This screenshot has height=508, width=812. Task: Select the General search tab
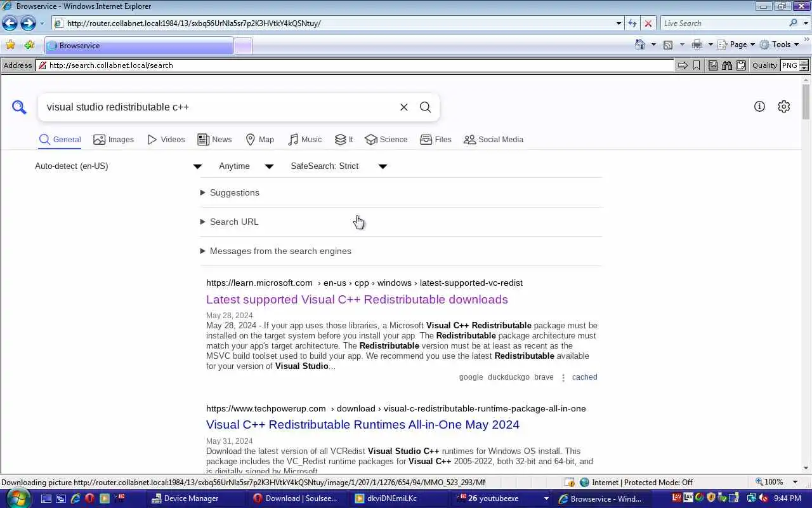coord(60,140)
